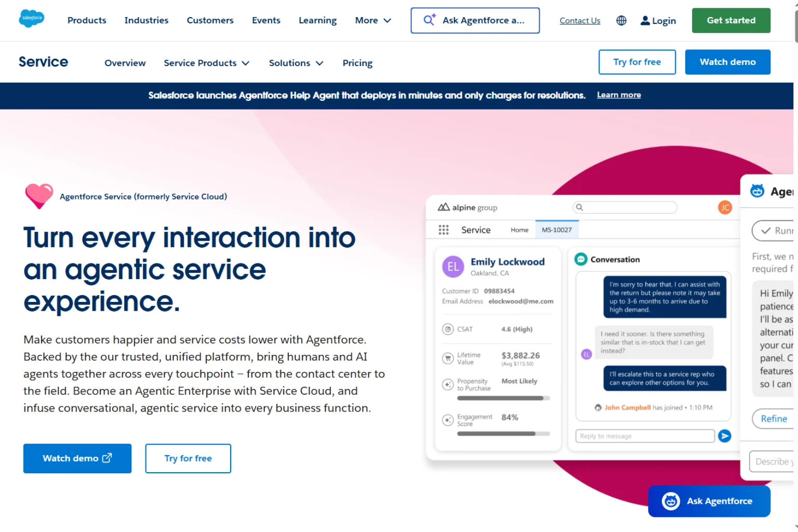
Task: Expand the More dropdown
Action: coord(373,20)
